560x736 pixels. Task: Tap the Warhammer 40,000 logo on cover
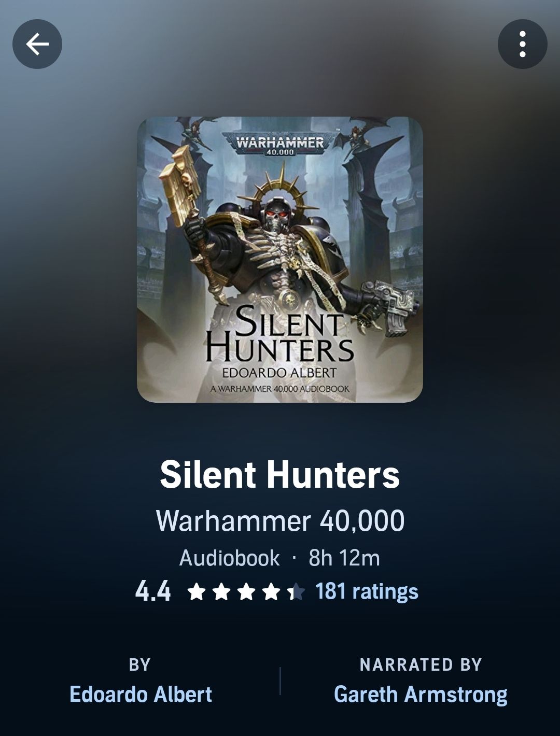(x=280, y=144)
